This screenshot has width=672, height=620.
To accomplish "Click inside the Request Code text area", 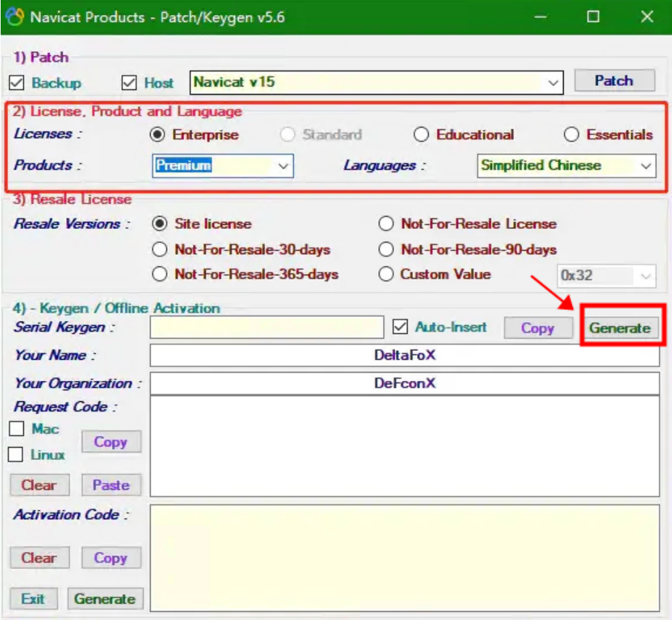I will click(405, 446).
